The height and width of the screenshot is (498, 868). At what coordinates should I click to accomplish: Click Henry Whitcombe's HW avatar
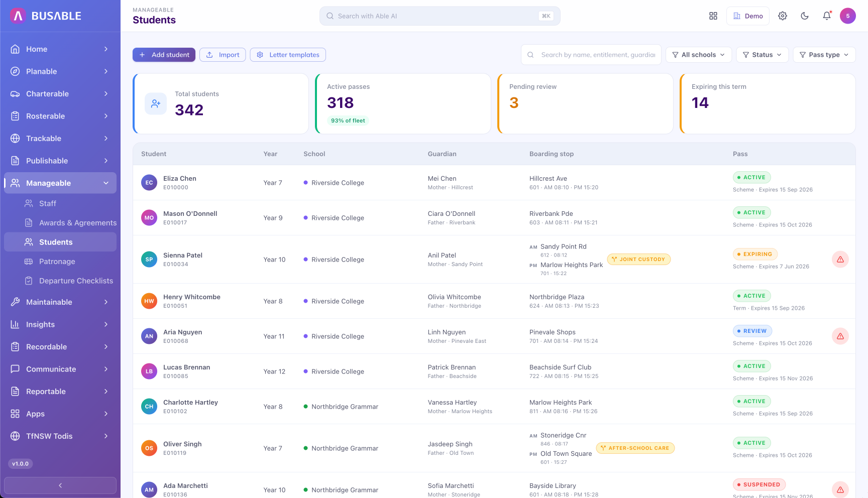pyautogui.click(x=149, y=301)
